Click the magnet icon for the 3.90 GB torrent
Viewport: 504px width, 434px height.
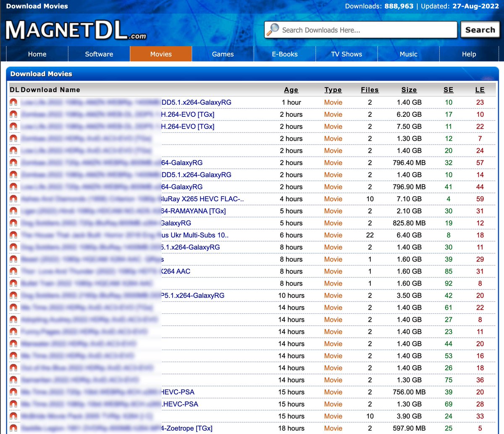(x=13, y=416)
